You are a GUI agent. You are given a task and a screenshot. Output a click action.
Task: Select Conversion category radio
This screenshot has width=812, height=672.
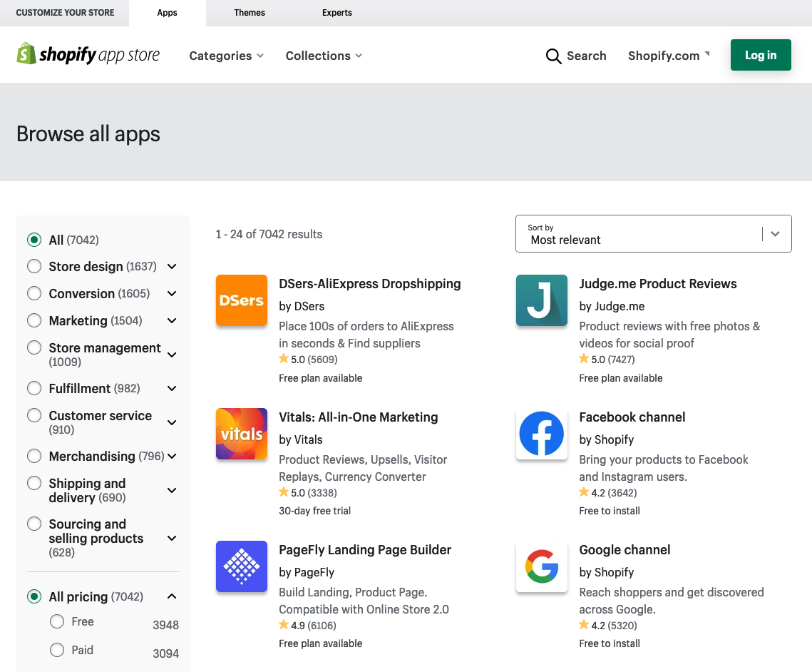tap(34, 293)
